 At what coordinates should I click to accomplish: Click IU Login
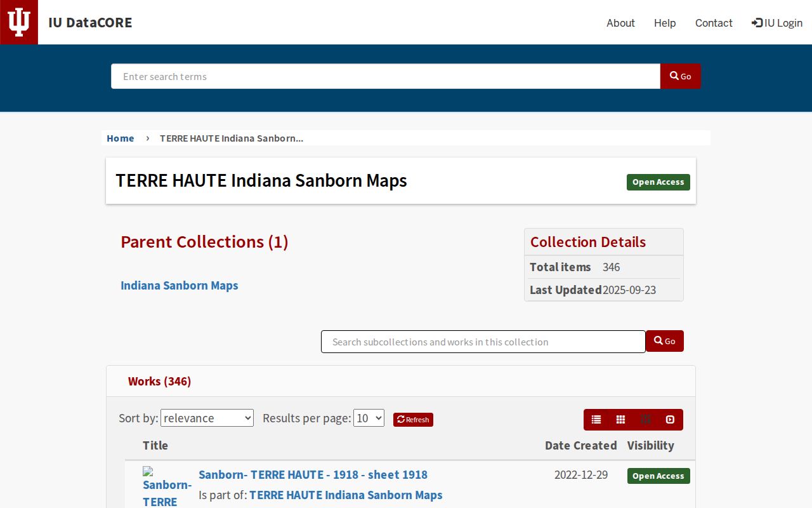point(777,23)
